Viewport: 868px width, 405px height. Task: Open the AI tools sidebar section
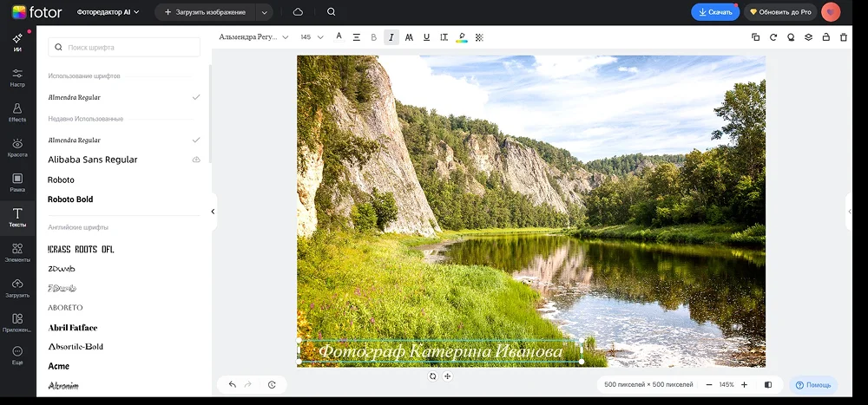17,42
